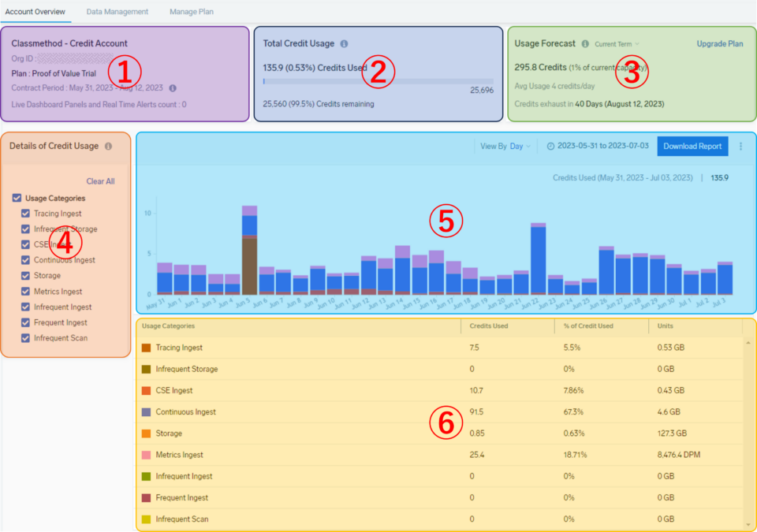Screen dimensions: 757x532
Task: Click the Continuous Ingest color swatch in table
Action: click(x=146, y=412)
